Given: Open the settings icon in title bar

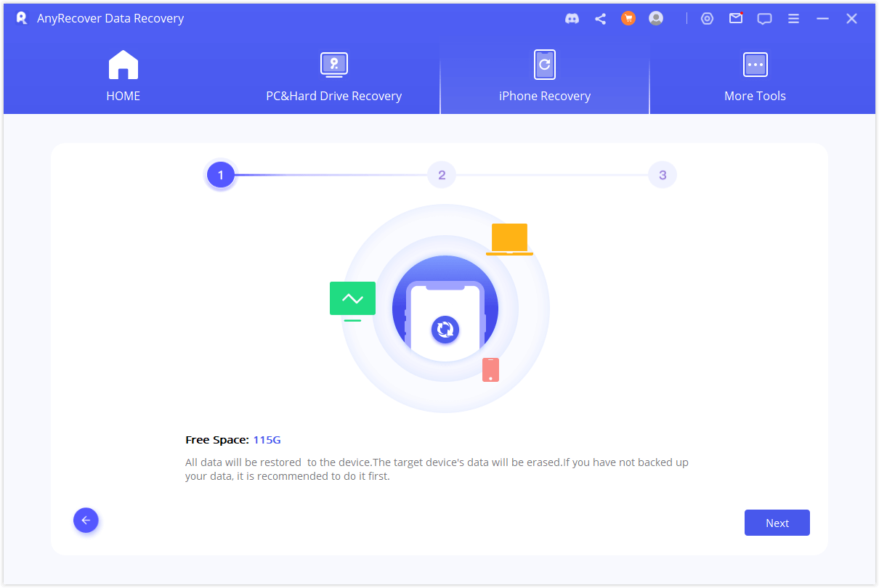Looking at the screenshot, I should click(x=707, y=19).
